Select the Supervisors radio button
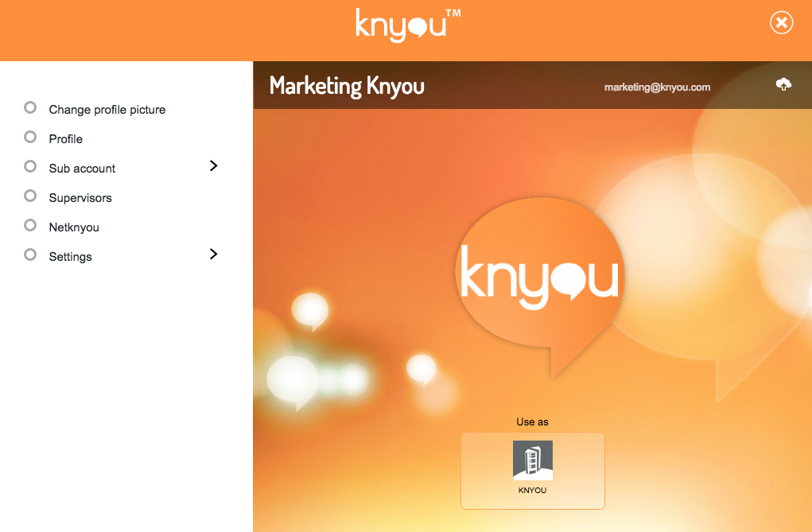This screenshot has width=812, height=532. pyautogui.click(x=30, y=196)
